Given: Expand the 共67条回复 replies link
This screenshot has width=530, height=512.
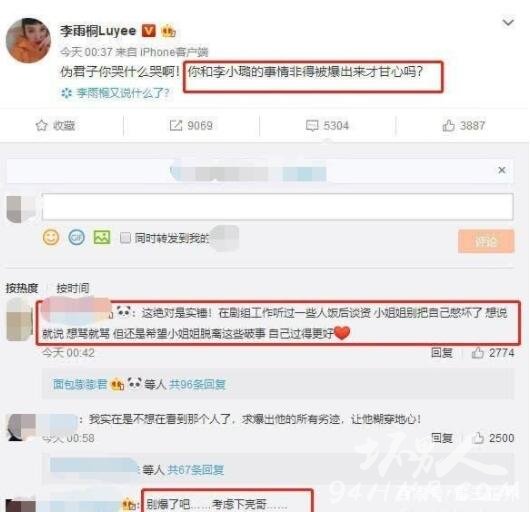Looking at the screenshot, I should coord(196,469).
